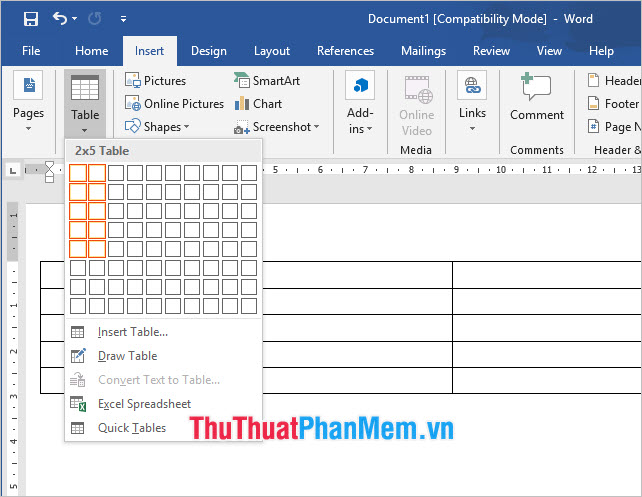Click the Draw Table pencil icon
642x497 pixels.
coord(78,356)
